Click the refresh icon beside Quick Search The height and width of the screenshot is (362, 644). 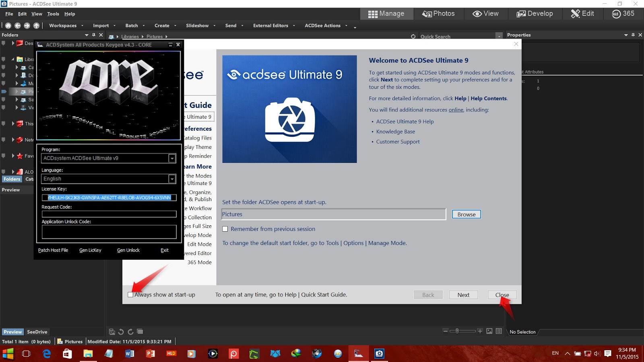[x=413, y=37]
